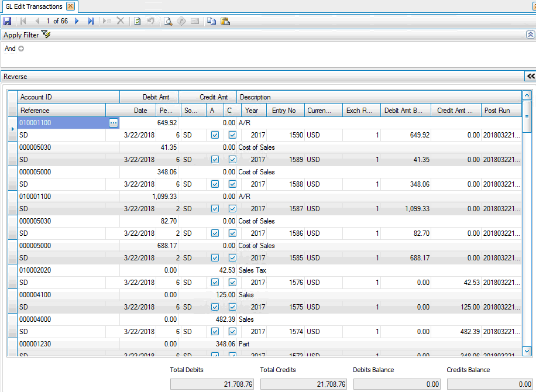Toggle C checkbox for entry 1587

pyautogui.click(x=232, y=209)
